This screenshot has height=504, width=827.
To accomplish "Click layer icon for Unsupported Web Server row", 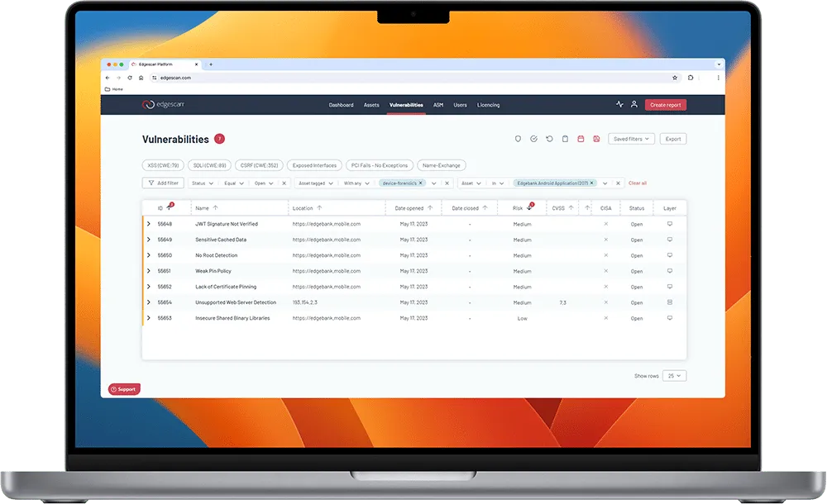I will click(x=670, y=302).
